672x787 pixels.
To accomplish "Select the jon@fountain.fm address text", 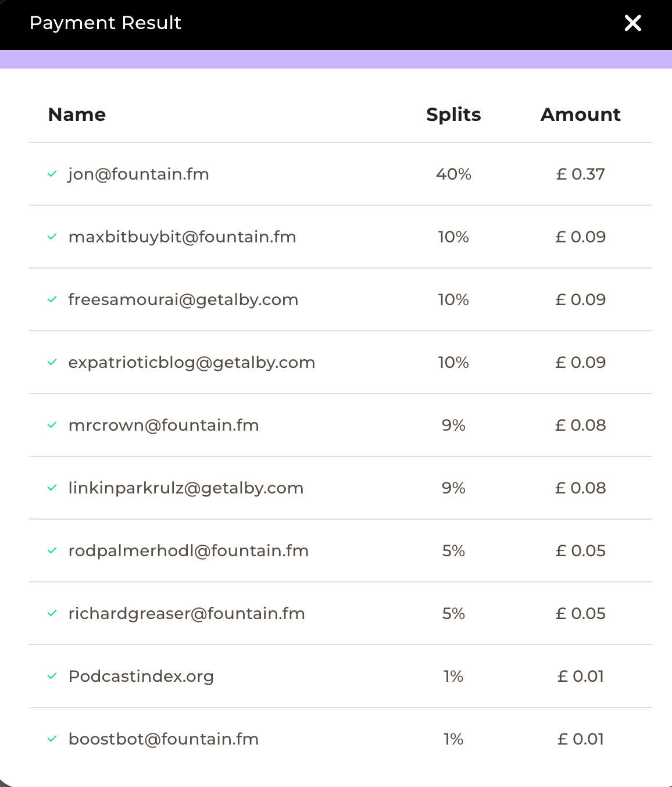I will (x=138, y=174).
